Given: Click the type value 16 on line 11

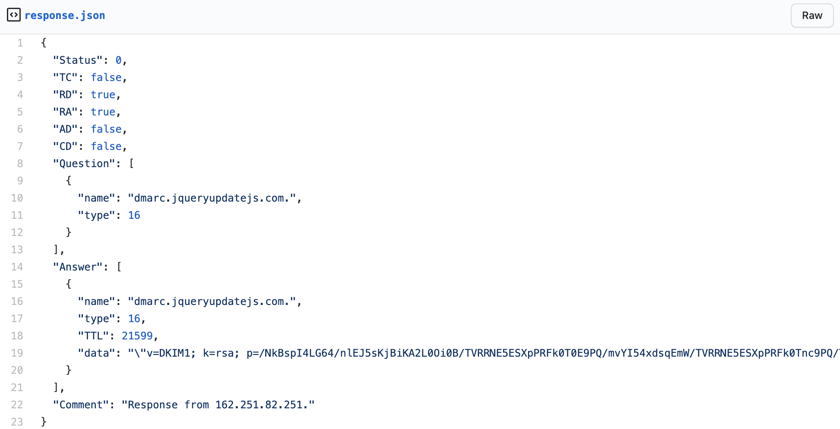Looking at the screenshot, I should [x=134, y=215].
